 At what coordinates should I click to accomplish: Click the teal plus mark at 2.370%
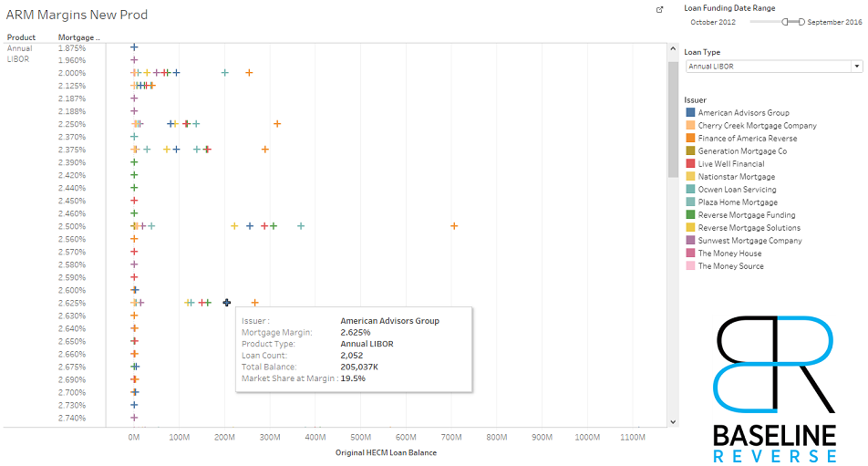point(134,136)
